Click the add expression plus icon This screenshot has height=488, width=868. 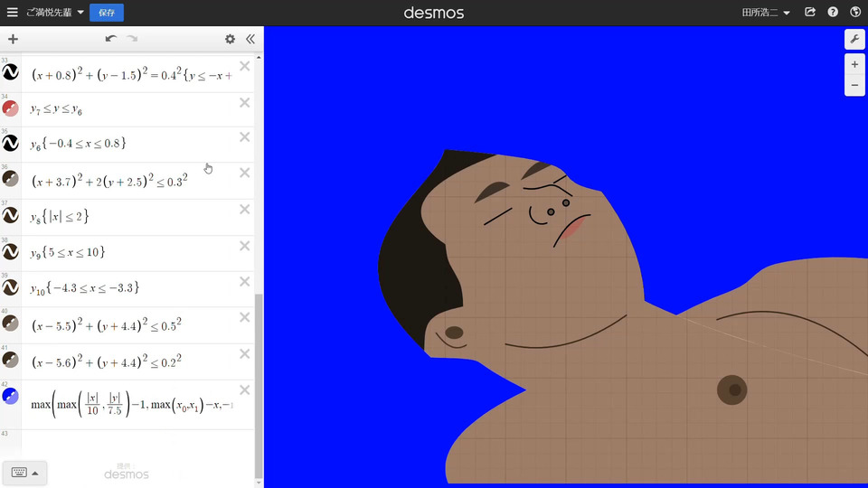pyautogui.click(x=13, y=39)
